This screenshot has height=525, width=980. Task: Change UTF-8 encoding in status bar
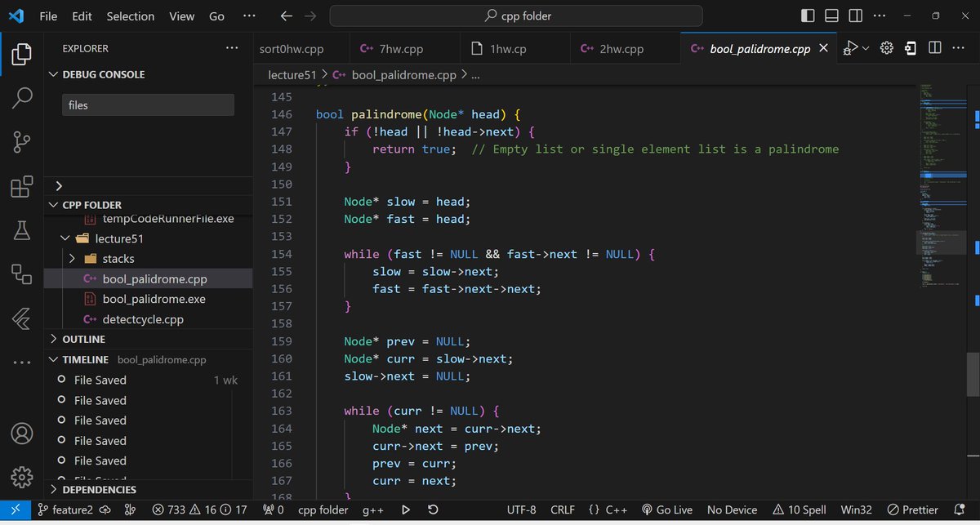point(521,509)
